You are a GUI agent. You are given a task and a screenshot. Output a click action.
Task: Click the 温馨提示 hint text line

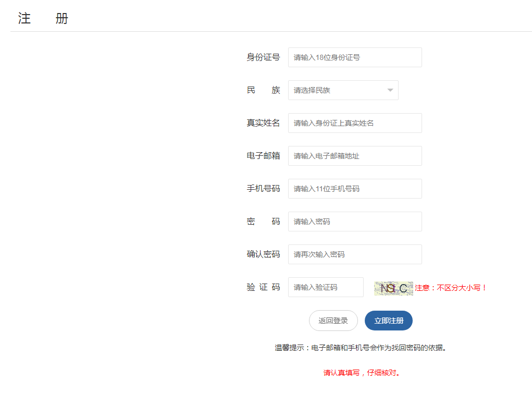pos(361,348)
